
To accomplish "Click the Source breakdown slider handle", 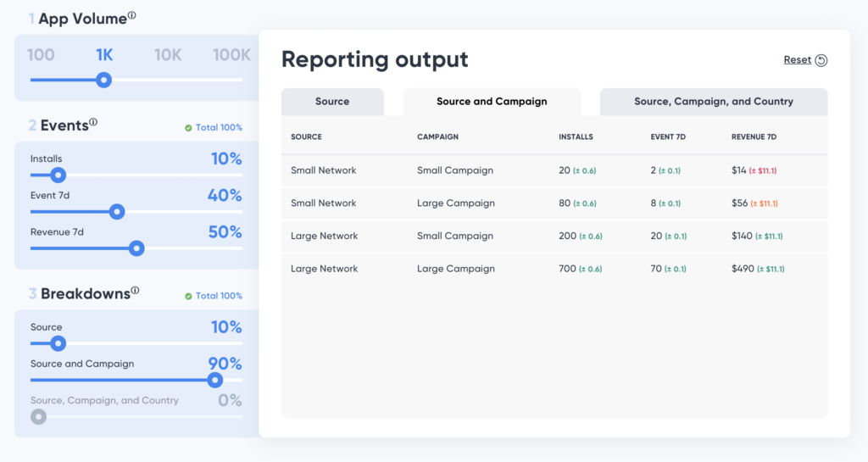I will tap(58, 343).
